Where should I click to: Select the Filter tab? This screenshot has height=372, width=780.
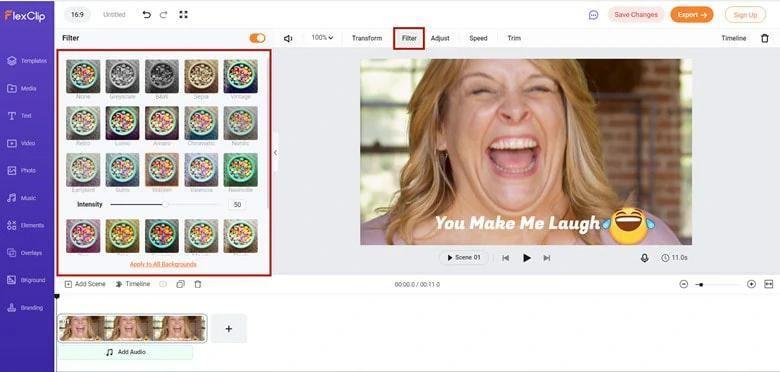[409, 38]
